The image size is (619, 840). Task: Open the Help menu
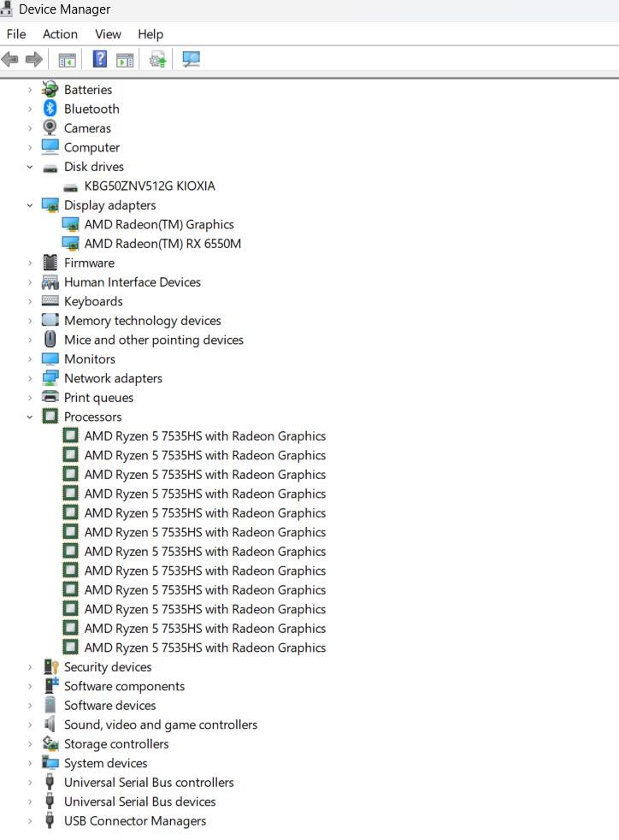150,33
